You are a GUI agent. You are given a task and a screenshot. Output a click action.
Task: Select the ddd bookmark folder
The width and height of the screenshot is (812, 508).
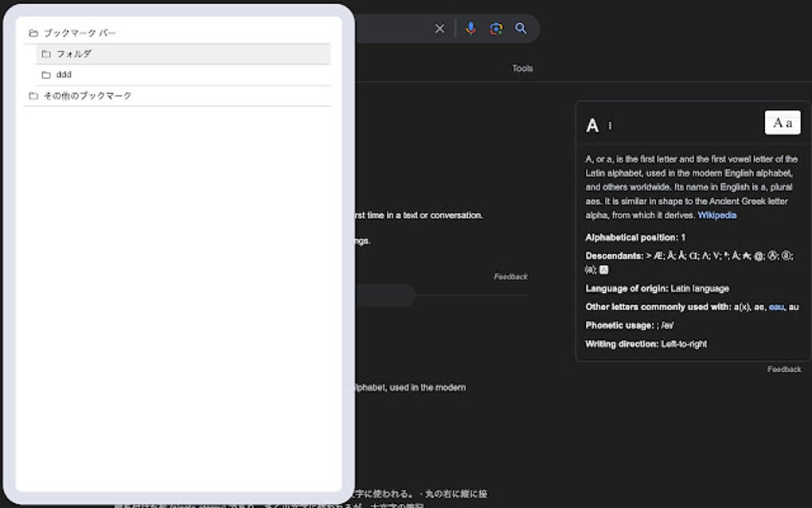[64, 74]
